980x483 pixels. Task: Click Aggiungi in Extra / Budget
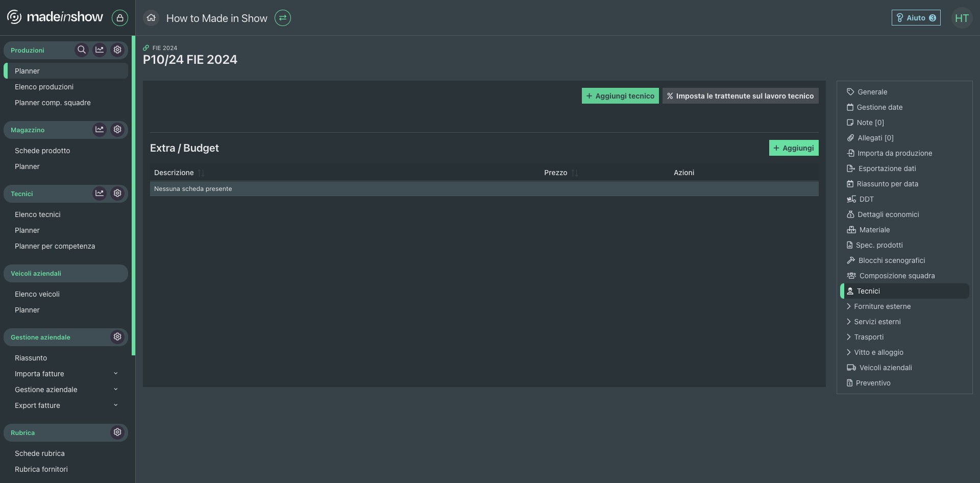tap(794, 148)
